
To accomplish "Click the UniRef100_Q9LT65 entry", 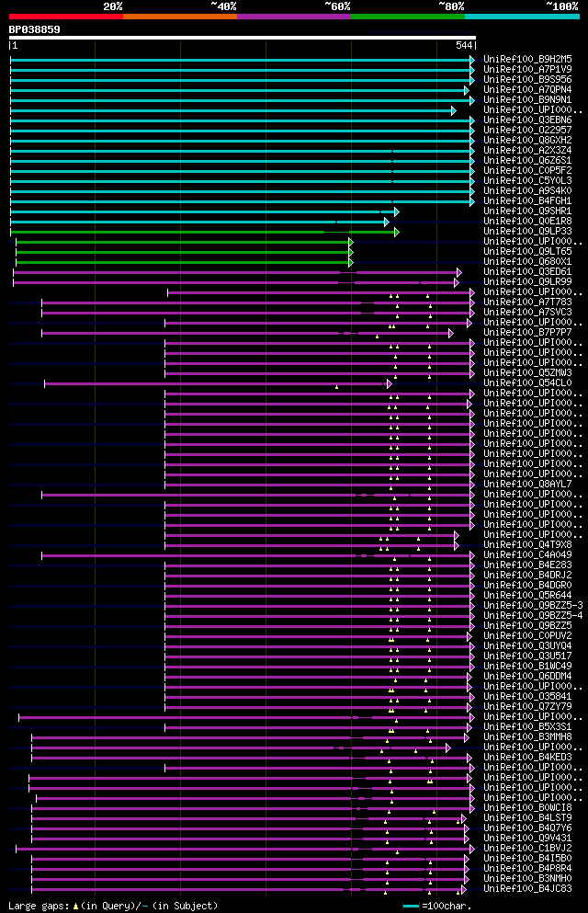I will coord(527,252).
